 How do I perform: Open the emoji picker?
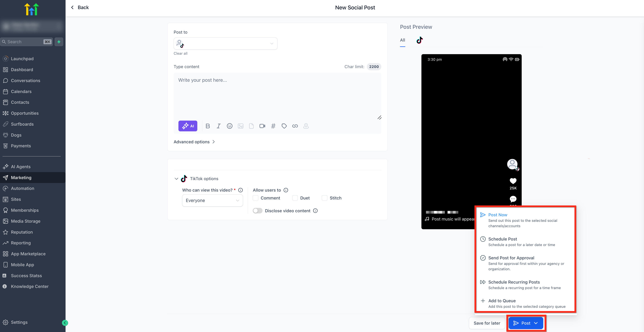[x=229, y=126]
